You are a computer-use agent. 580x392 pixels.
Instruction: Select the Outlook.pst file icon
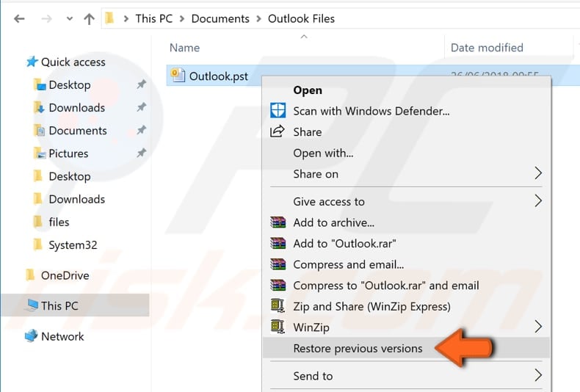point(178,75)
